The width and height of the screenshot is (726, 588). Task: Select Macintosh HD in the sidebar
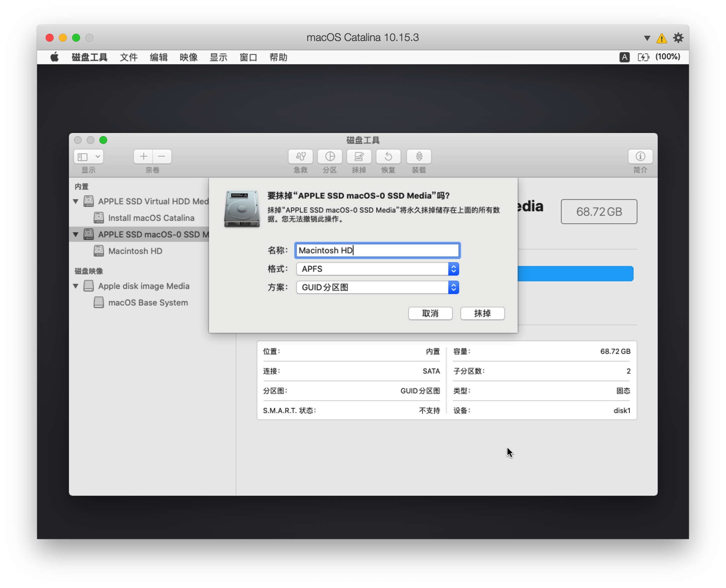[135, 251]
